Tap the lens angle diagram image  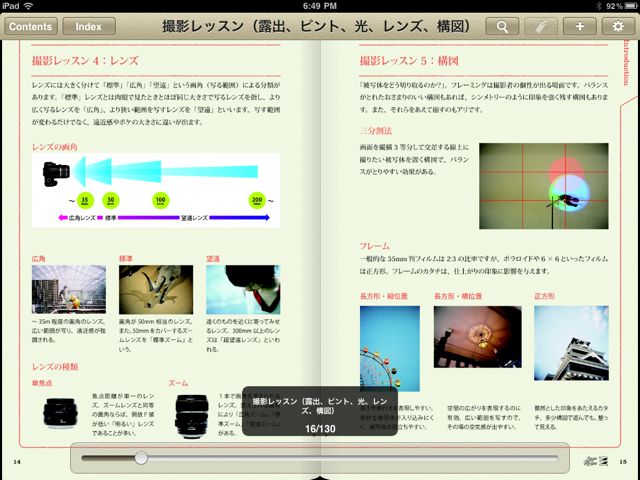click(x=156, y=190)
